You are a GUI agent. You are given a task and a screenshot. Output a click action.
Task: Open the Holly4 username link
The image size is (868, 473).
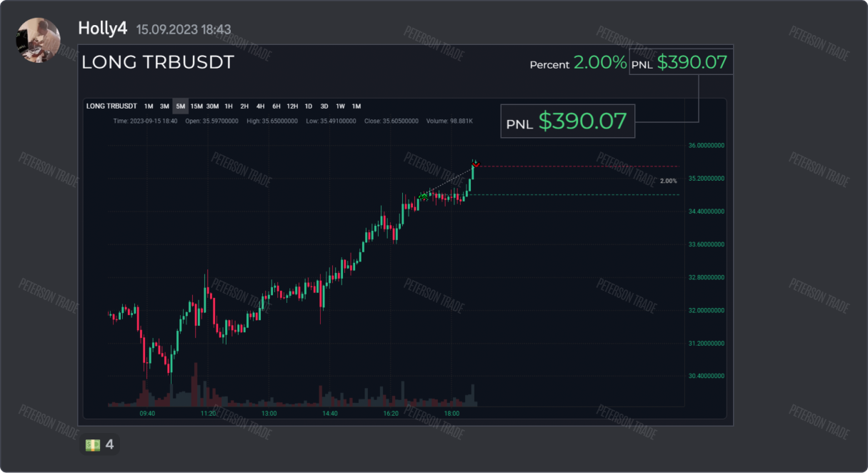[103, 29]
